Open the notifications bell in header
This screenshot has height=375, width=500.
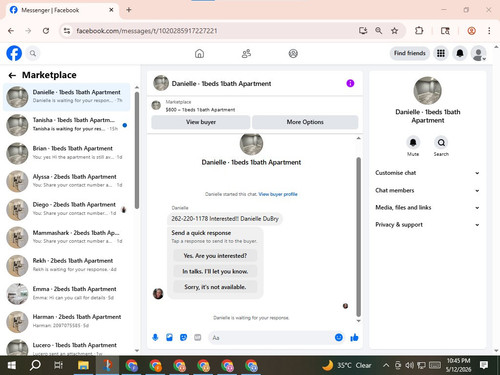click(460, 53)
